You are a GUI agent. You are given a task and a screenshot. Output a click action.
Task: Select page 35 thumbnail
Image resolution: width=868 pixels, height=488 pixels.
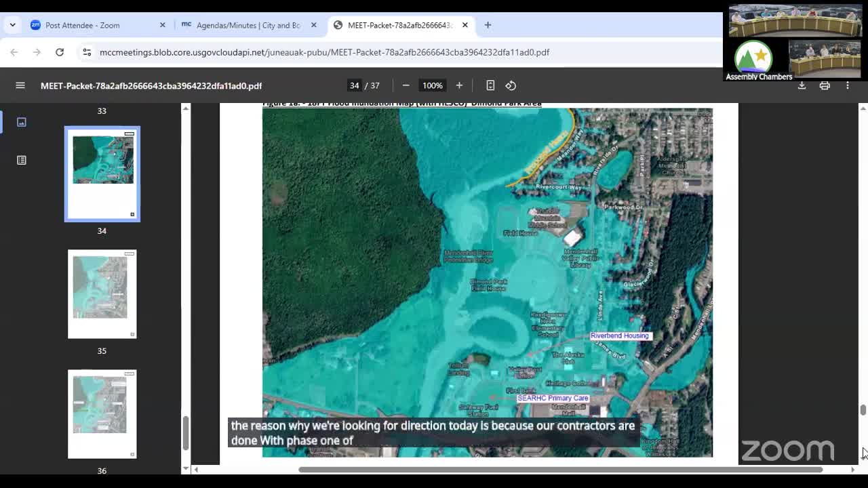pyautogui.click(x=102, y=294)
